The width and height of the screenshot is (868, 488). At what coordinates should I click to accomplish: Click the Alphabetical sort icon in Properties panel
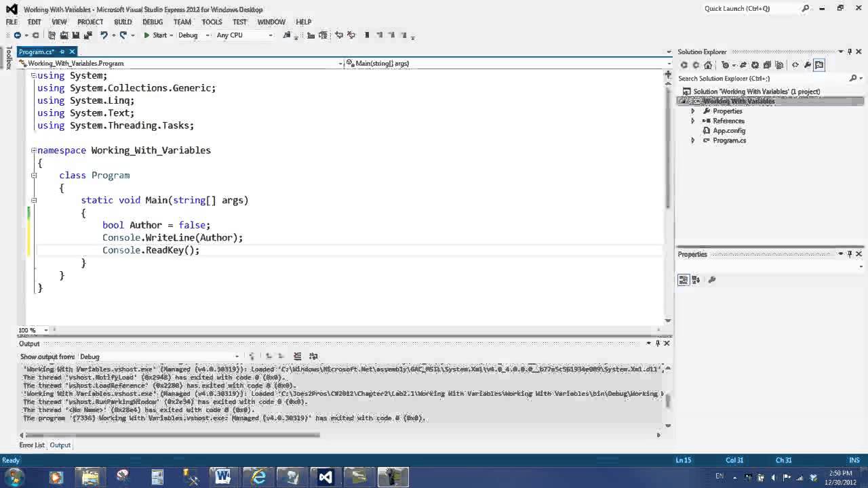696,280
